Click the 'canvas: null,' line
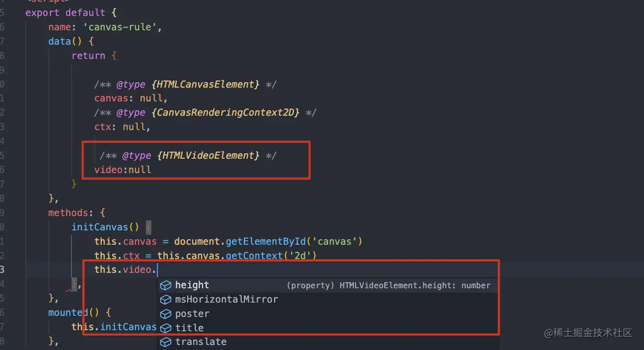The image size is (644, 350). coord(130,98)
